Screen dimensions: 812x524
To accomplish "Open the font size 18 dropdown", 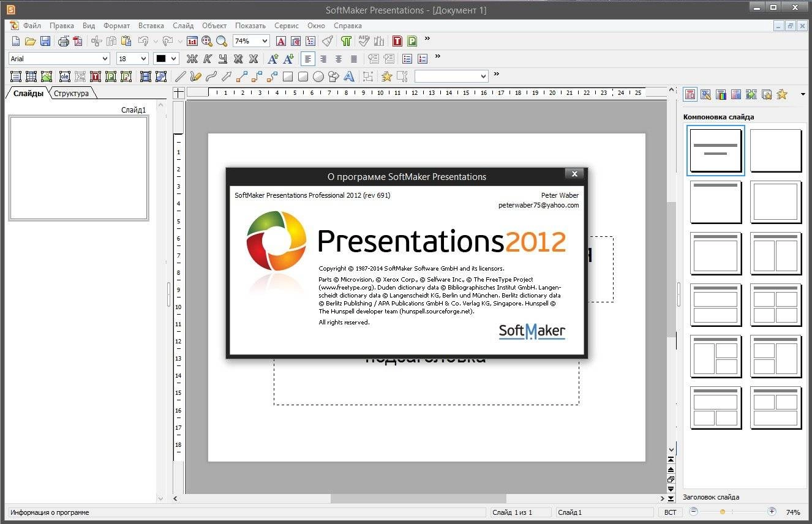I will pyautogui.click(x=144, y=59).
